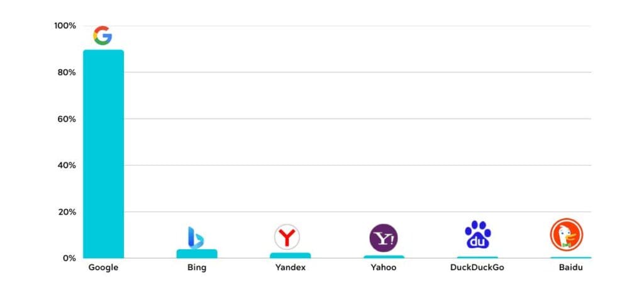This screenshot has width=644, height=289.
Task: Click the Bing axis label
Action: click(197, 268)
